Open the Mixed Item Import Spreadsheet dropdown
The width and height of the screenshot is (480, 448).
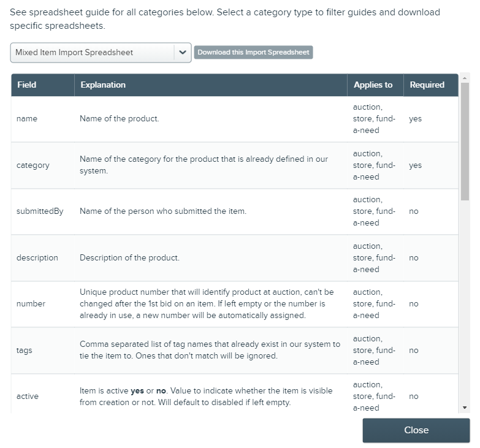click(x=101, y=53)
